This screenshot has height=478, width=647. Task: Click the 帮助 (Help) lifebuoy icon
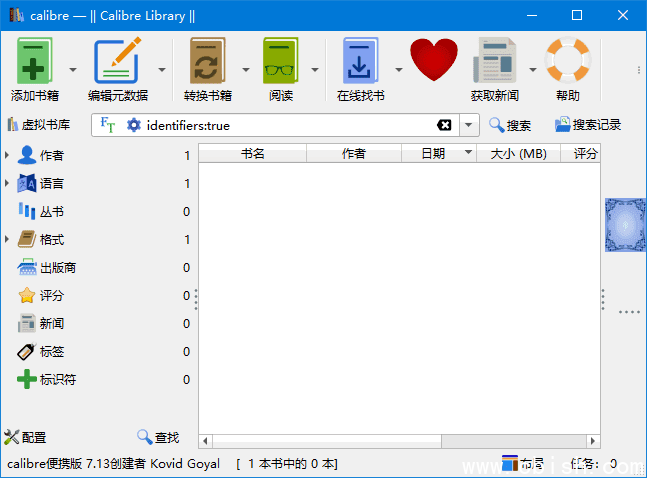567,60
